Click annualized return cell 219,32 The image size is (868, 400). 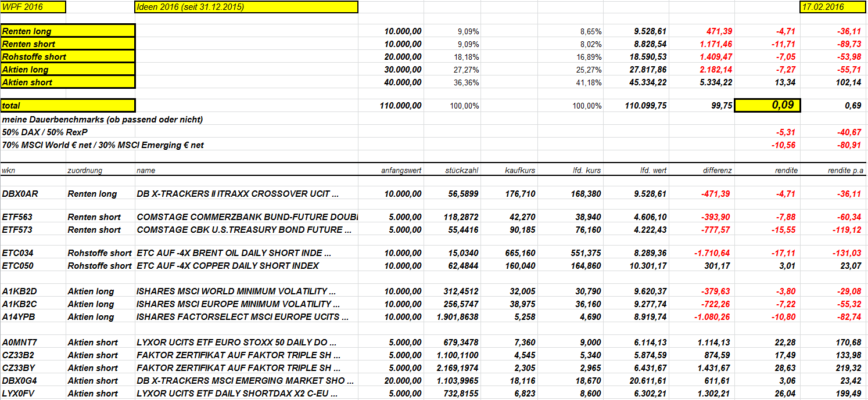click(850, 368)
